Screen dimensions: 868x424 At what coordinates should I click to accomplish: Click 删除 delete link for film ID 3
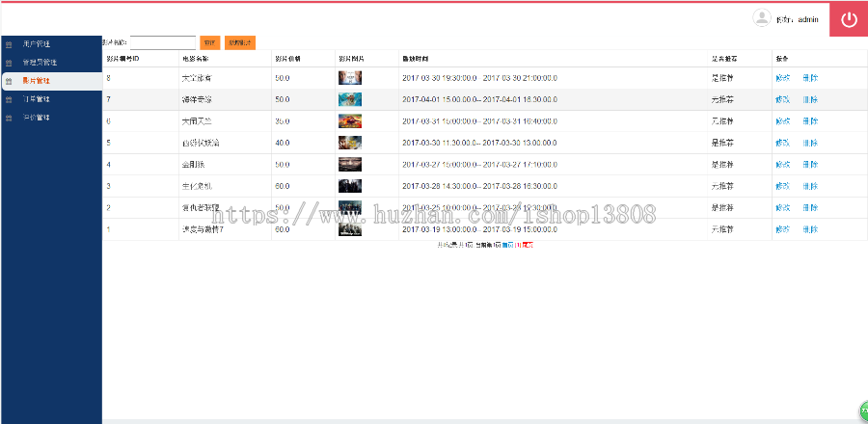point(810,186)
